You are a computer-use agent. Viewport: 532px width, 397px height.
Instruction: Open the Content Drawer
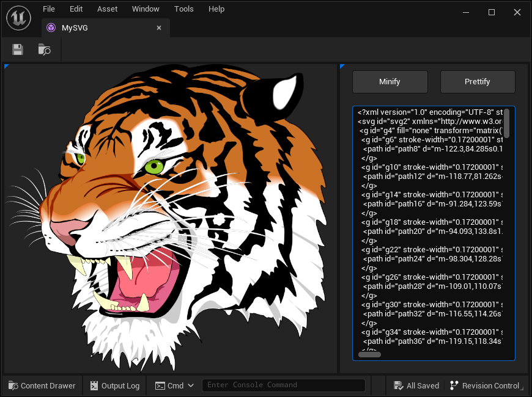click(42, 385)
